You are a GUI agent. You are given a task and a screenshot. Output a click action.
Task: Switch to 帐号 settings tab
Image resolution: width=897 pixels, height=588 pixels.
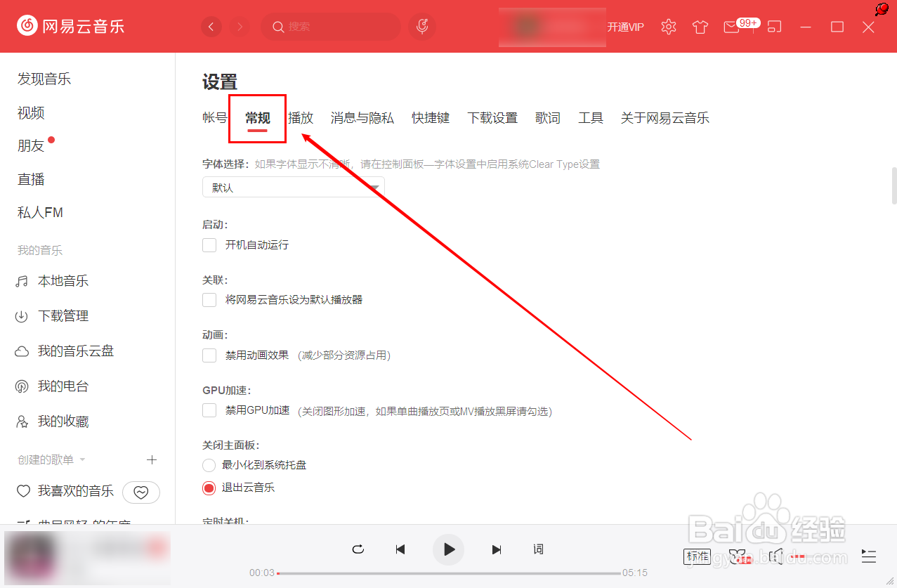click(x=215, y=118)
